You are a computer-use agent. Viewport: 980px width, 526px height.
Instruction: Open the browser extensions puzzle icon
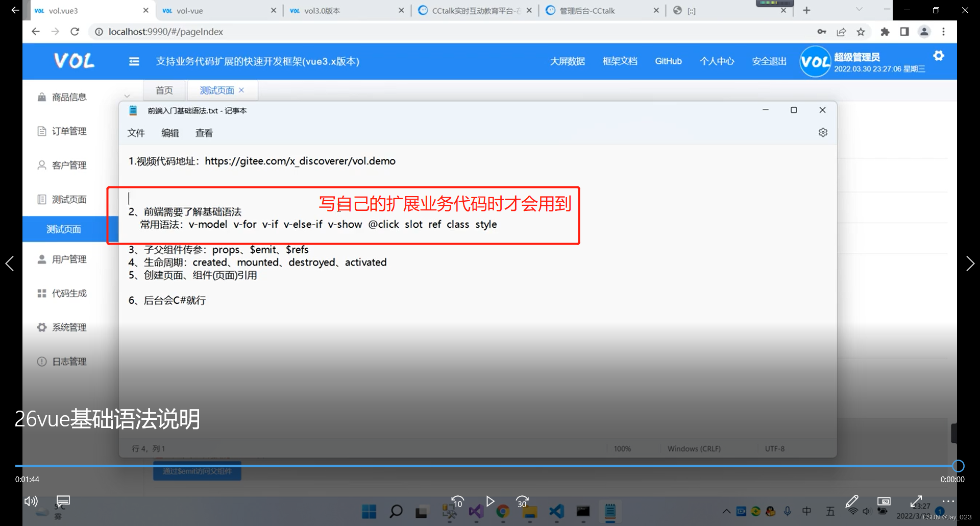(x=885, y=32)
